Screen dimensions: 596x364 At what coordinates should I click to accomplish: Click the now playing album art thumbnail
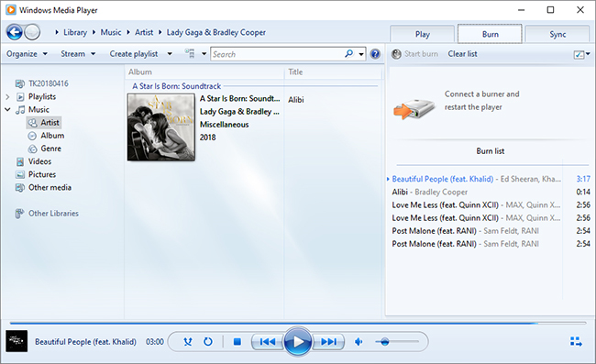17,341
